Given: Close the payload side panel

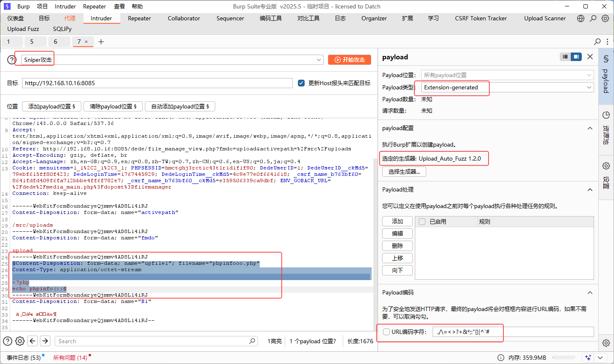Looking at the screenshot, I should click(x=590, y=57).
